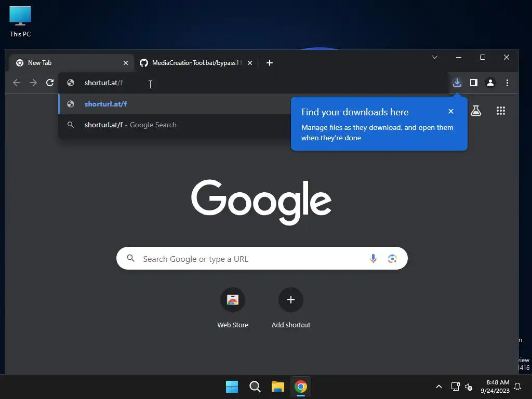
Task: Switch to the New Tab tab
Action: [x=72, y=63]
